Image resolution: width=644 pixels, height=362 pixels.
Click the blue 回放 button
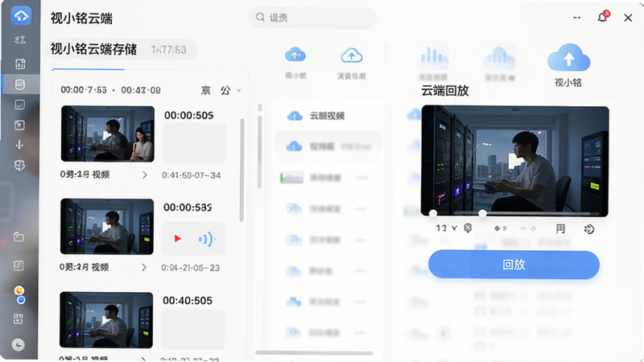514,265
